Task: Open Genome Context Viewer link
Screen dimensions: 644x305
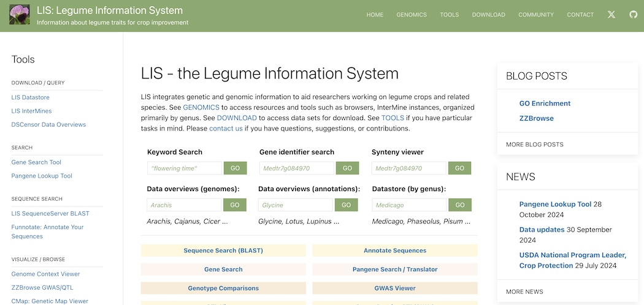Action: 45,274
